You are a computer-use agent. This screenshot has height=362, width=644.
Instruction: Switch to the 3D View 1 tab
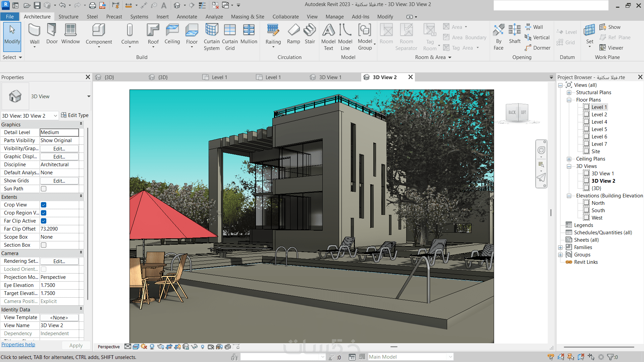point(330,77)
